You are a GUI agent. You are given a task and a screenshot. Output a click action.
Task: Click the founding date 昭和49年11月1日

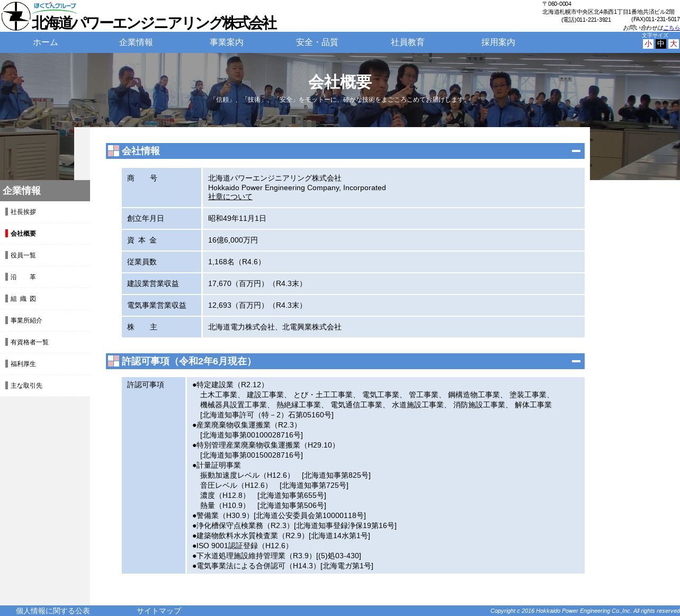(x=237, y=218)
